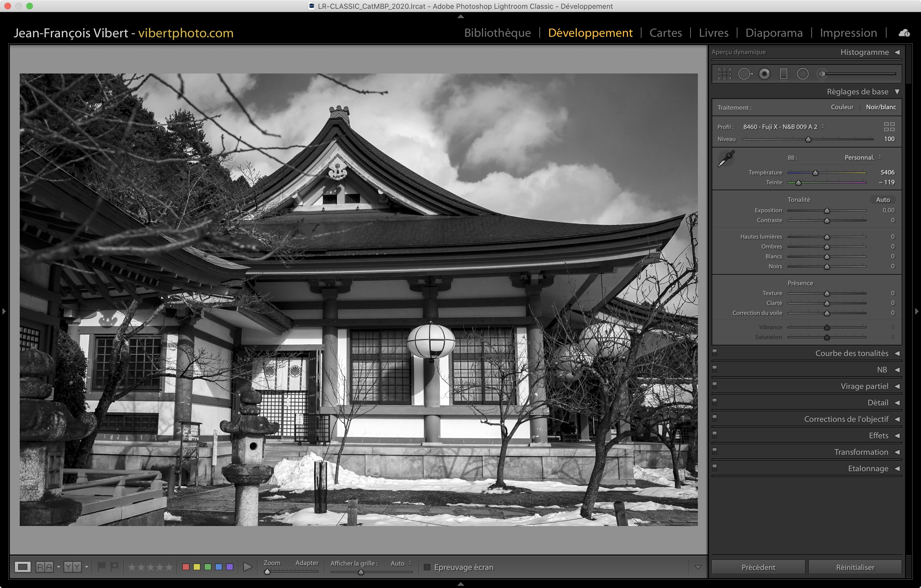
Task: Expand the Détail panel
Action: pyautogui.click(x=877, y=402)
